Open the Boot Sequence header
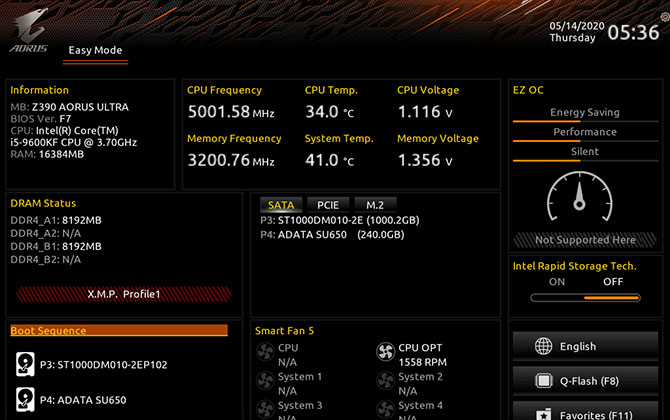 [119, 330]
